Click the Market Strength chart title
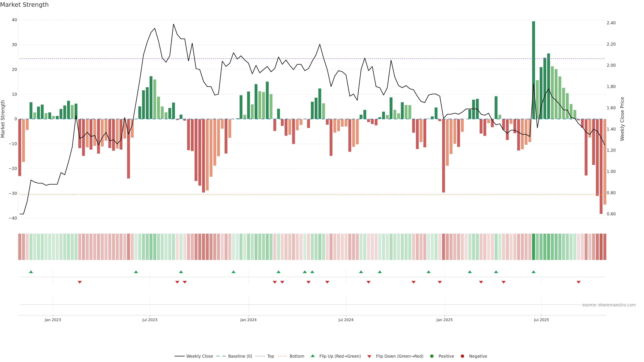 pyautogui.click(x=24, y=5)
